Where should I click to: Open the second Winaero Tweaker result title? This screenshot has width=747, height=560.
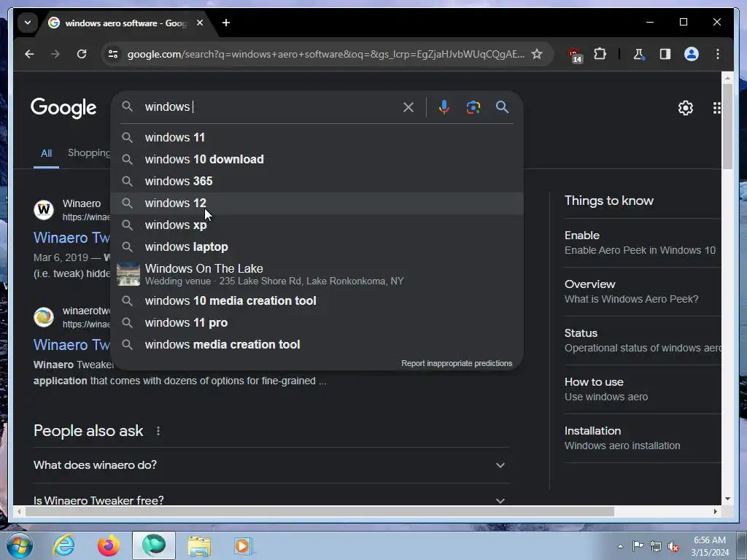(71, 345)
